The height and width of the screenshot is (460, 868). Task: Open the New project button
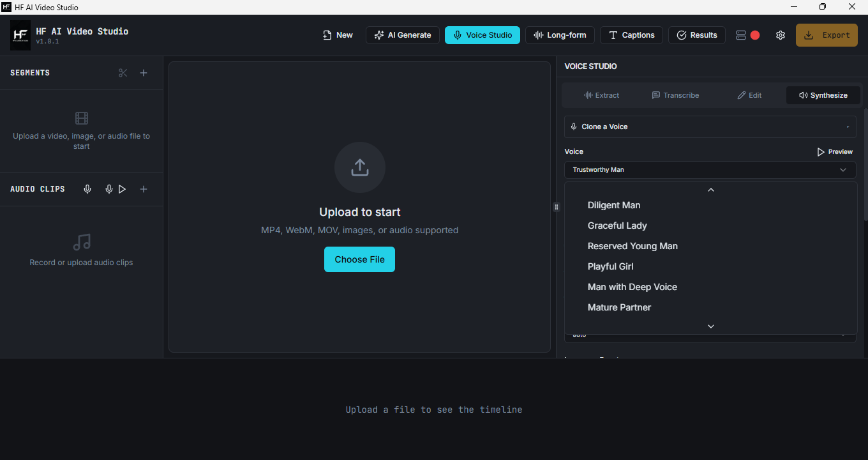[338, 35]
